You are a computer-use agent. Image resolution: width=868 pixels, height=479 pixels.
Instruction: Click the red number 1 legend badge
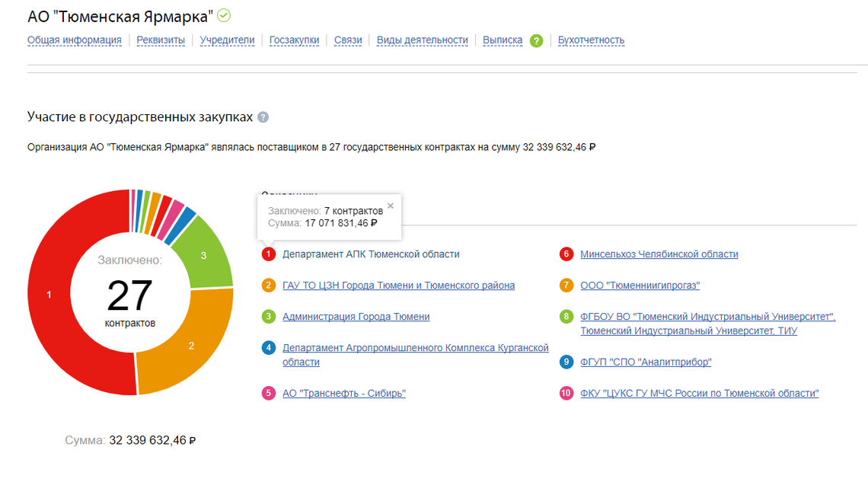tap(269, 254)
